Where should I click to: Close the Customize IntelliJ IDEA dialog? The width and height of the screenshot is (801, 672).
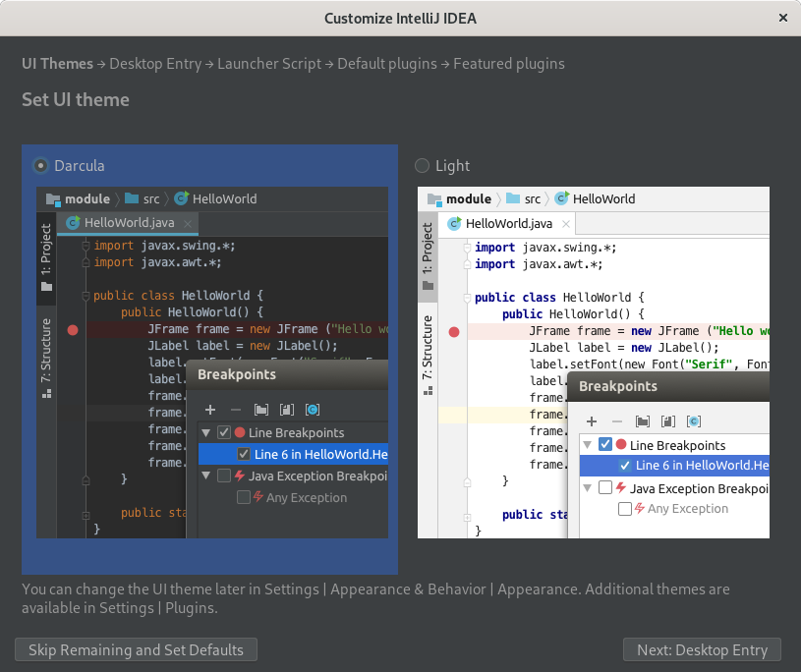pos(782,18)
